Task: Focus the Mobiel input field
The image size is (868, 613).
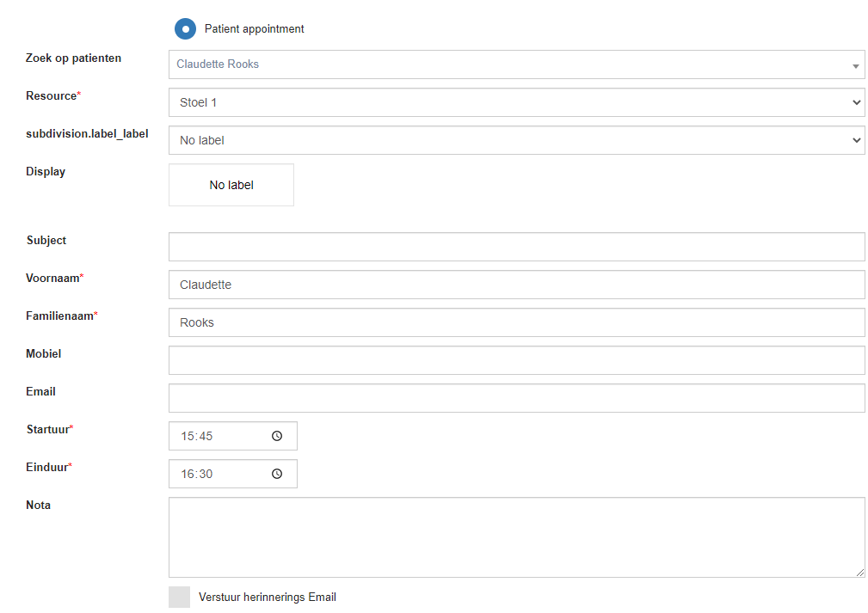Action: coord(516,360)
